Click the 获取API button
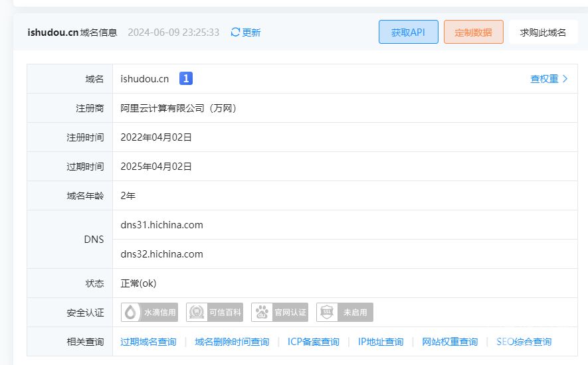Screen dimensions: 588x365 [x=409, y=33]
